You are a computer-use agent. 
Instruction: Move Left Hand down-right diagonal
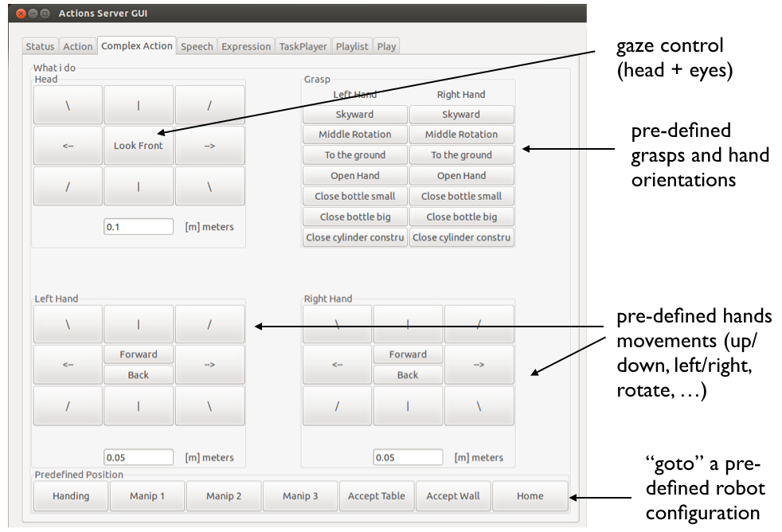click(209, 406)
